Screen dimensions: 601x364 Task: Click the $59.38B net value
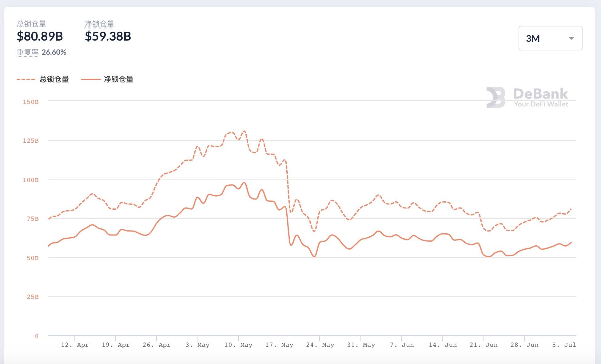108,36
